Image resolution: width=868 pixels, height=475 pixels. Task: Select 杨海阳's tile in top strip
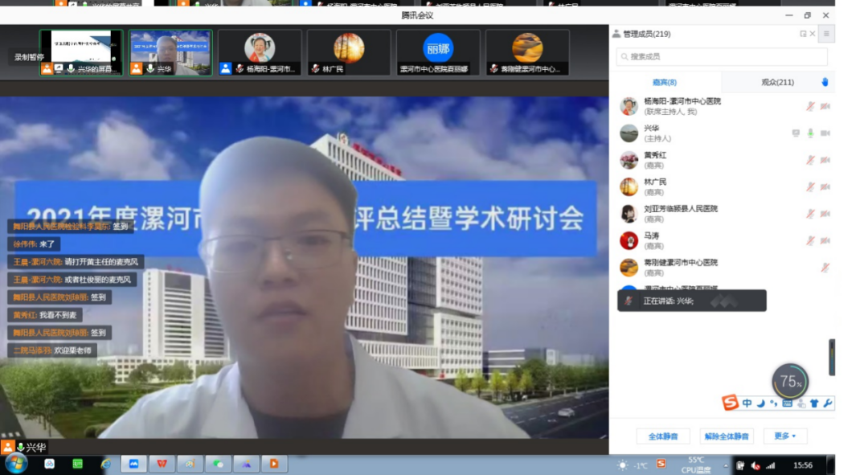point(260,52)
